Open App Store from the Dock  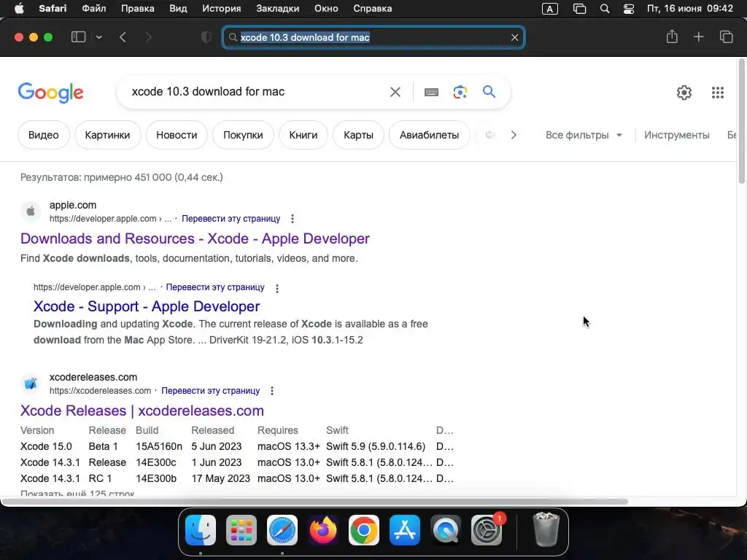405,530
